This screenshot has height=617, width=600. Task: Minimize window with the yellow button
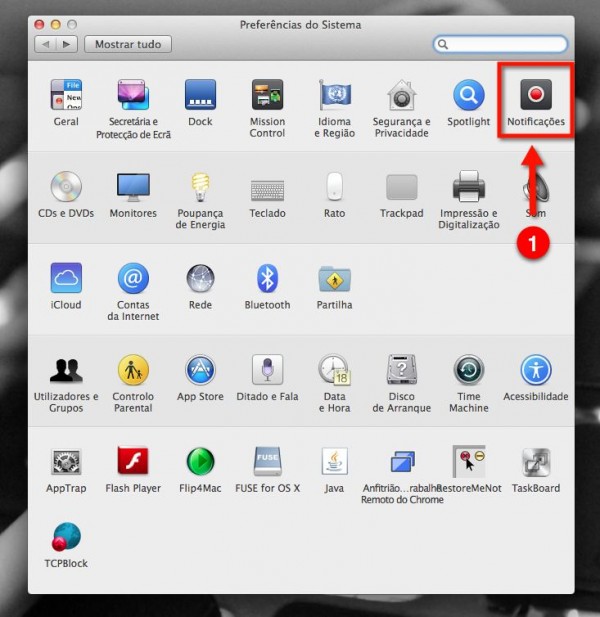55,25
